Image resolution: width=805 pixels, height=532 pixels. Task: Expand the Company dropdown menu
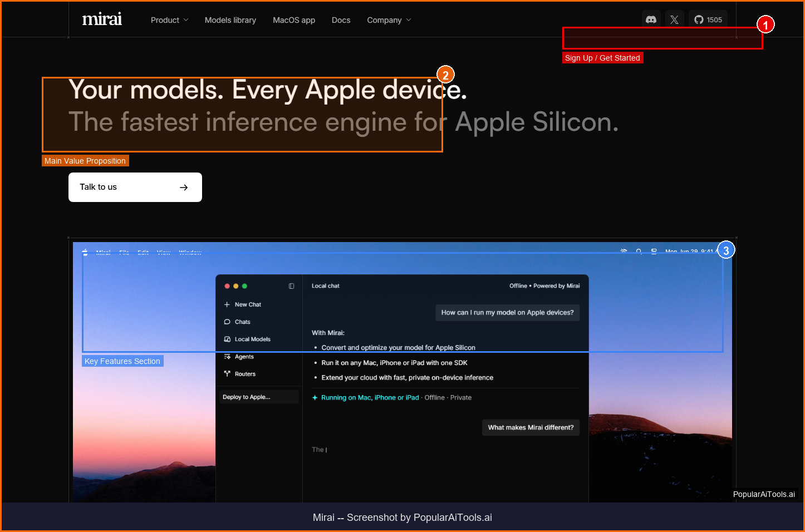click(389, 20)
